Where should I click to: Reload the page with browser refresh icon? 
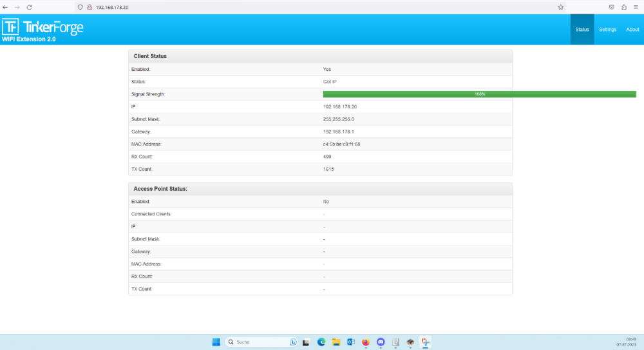click(29, 7)
